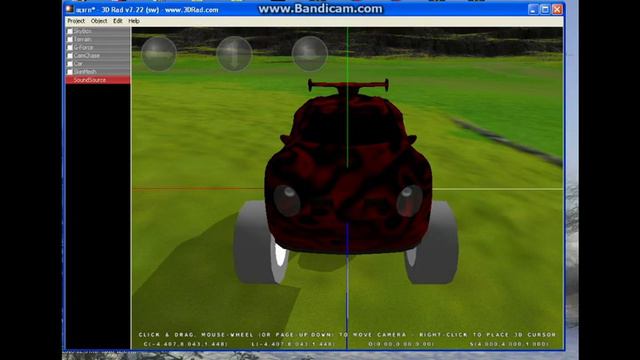This screenshot has height=360, width=640.
Task: Open the Object menu
Action: 99,21
